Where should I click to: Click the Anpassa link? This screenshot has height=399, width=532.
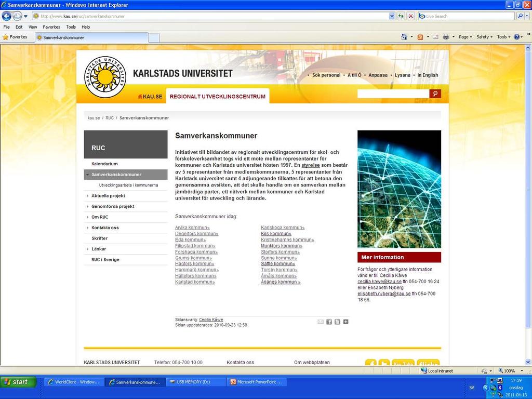coord(378,75)
